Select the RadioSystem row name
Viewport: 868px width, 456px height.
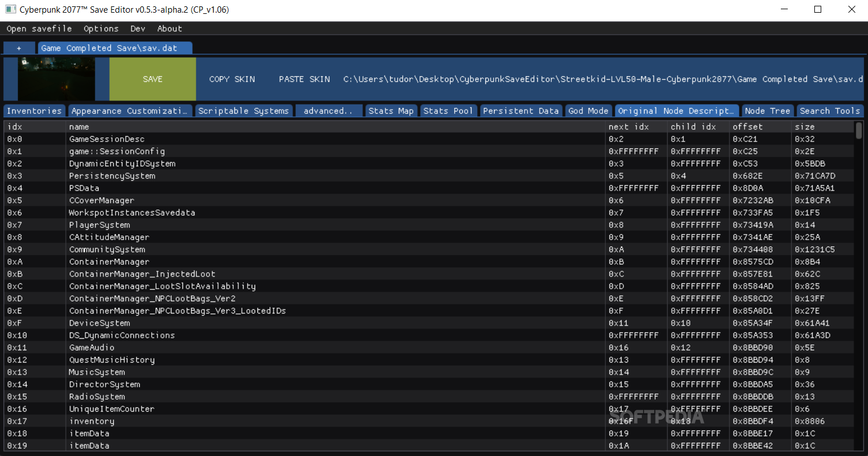(97, 397)
